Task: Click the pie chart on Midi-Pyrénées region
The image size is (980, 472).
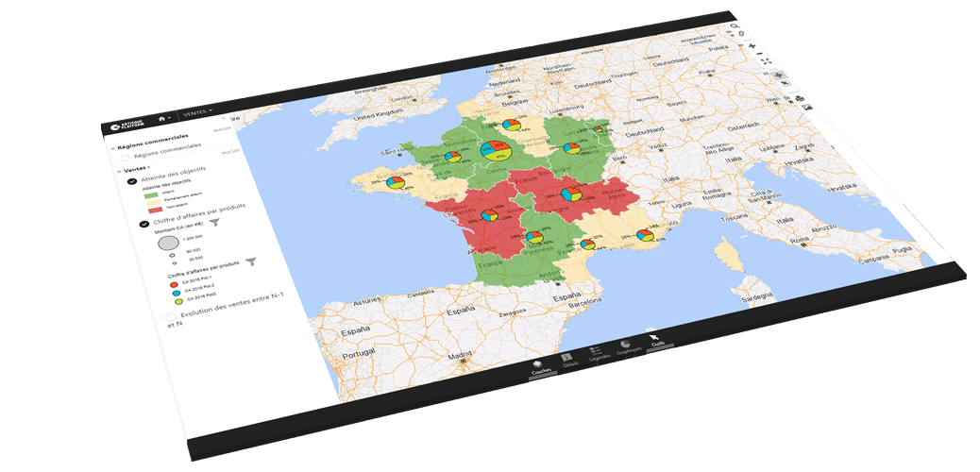Action: [533, 237]
